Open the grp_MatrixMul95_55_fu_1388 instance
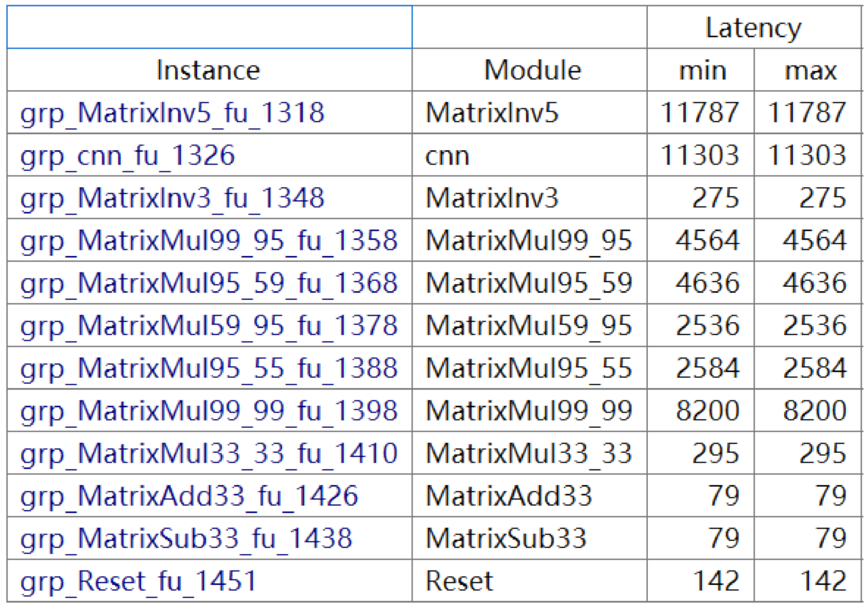868x609 pixels. [209, 368]
